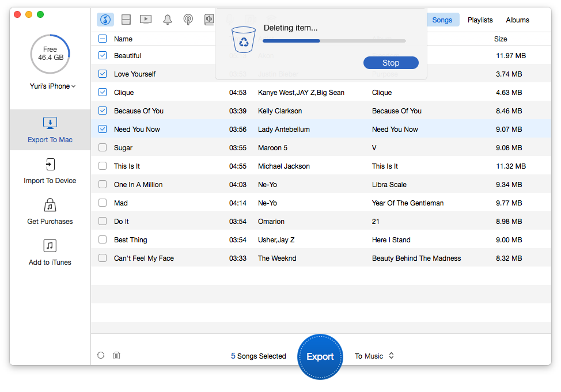
Task: Click the album Here I Stand
Action: pyautogui.click(x=391, y=239)
